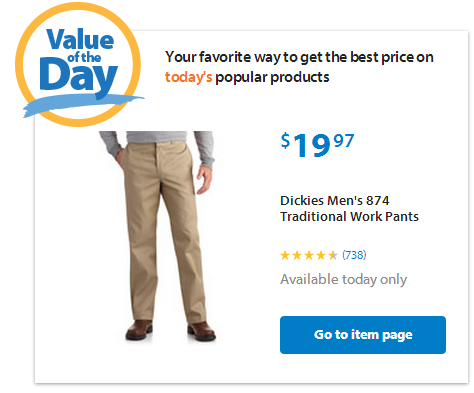The height and width of the screenshot is (393, 474).
Task: Open the 738 reviews count link
Action: click(354, 255)
